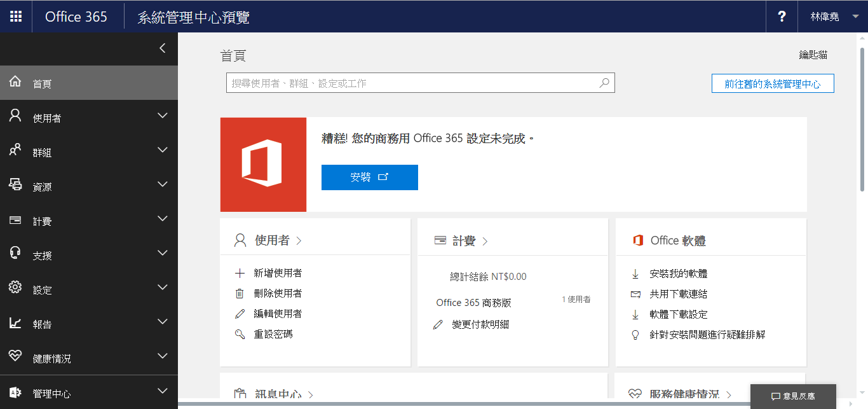Expand the 群組 sidebar section chevron
Screen dimensions: 868x409
(x=163, y=150)
